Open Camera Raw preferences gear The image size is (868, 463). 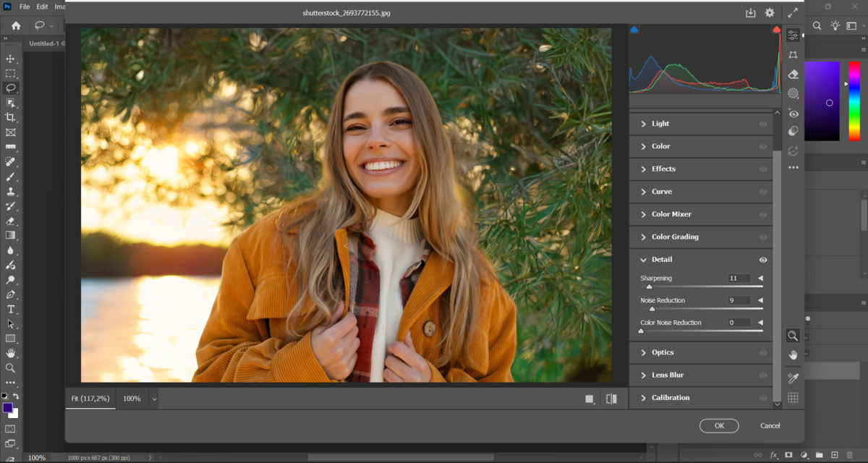tap(770, 13)
